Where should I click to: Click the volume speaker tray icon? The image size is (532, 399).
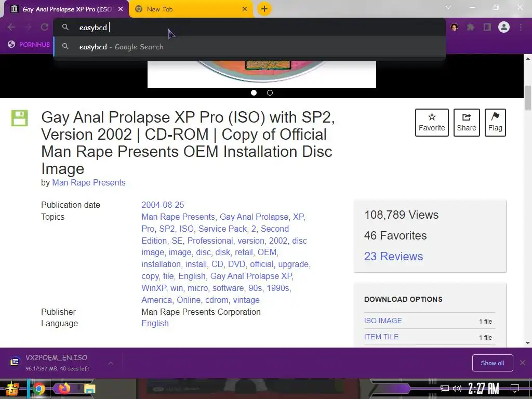coord(457,389)
